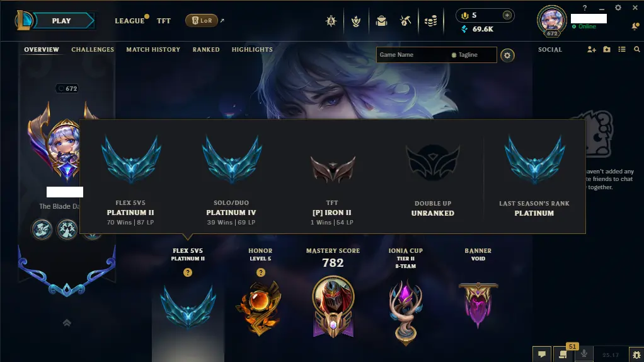The height and width of the screenshot is (362, 644).
Task: Open the Loot chest icon
Action: pyautogui.click(x=406, y=21)
